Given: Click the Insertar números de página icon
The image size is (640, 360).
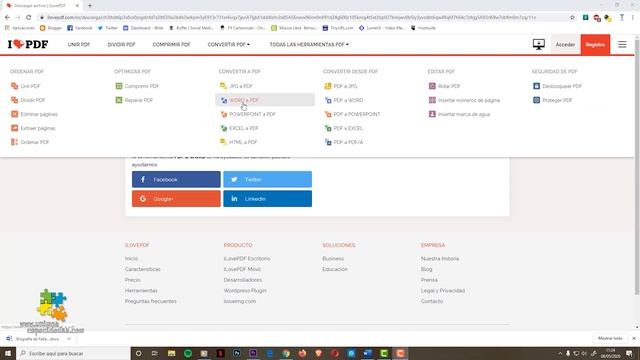Looking at the screenshot, I should pyautogui.click(x=432, y=100).
